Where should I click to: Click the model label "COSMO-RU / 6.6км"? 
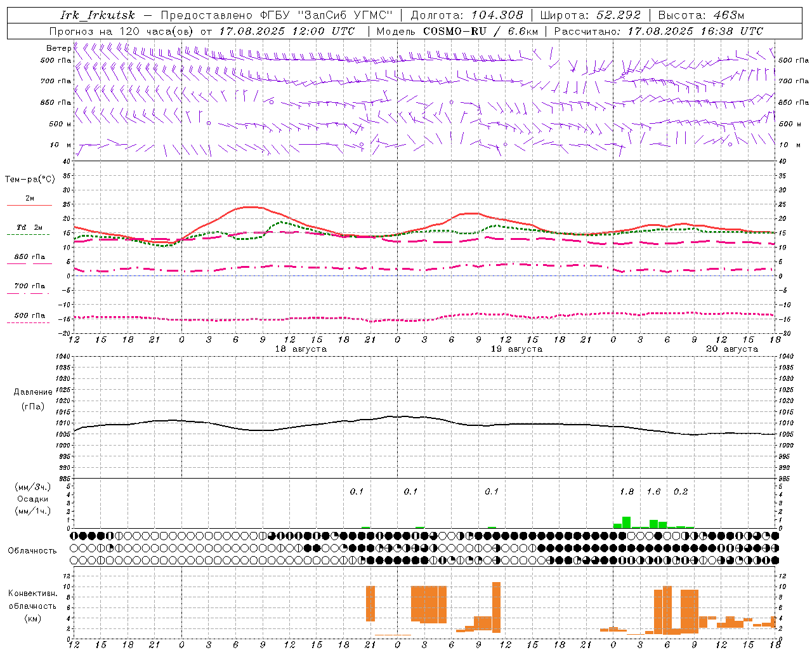(480, 31)
